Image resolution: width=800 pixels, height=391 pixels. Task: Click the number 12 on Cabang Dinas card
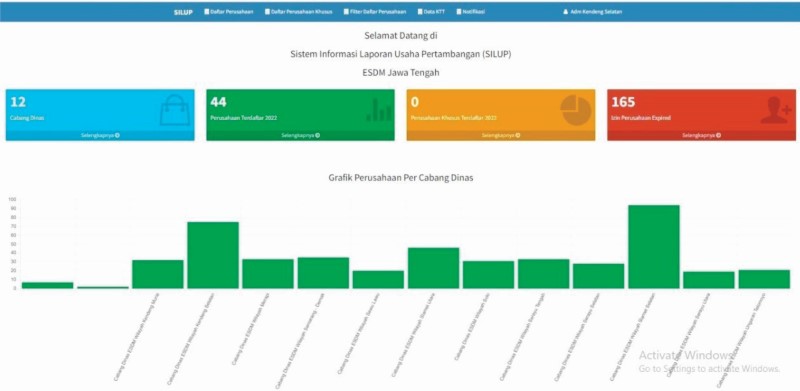pyautogui.click(x=18, y=102)
